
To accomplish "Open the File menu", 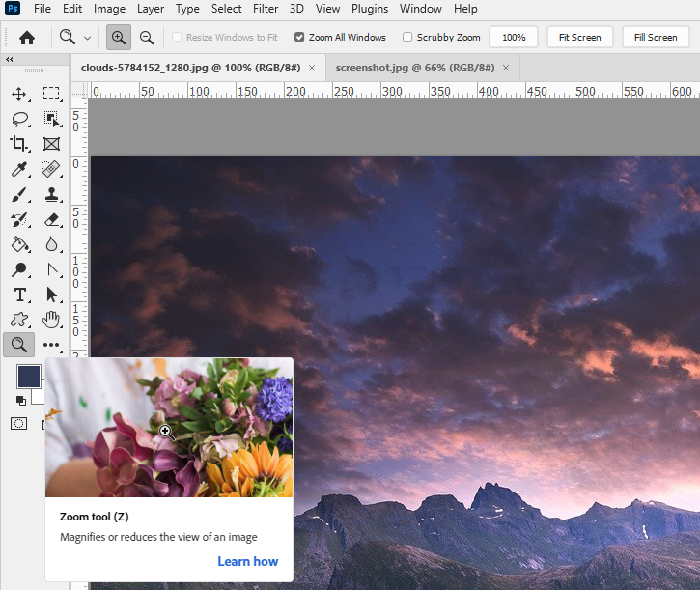I will [x=42, y=9].
